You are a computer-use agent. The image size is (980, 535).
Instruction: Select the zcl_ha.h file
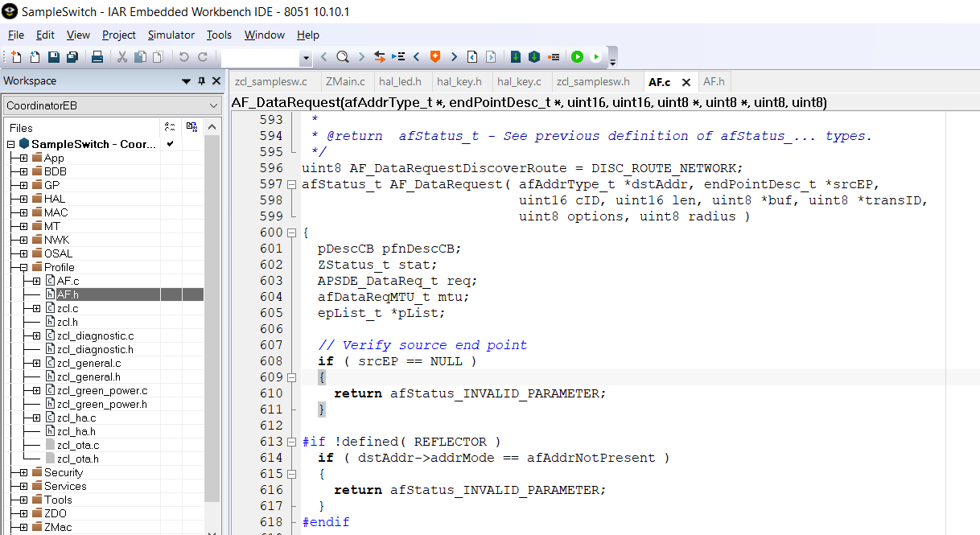[76, 431]
